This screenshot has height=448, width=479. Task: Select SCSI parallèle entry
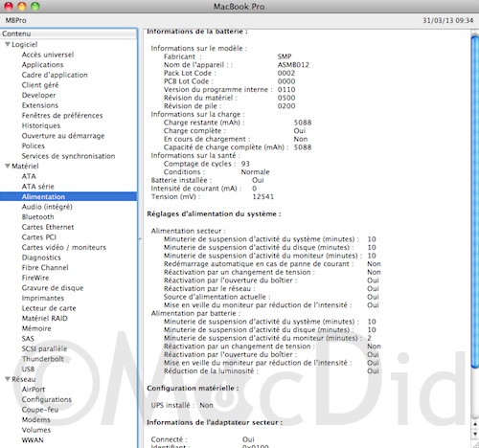click(x=44, y=348)
